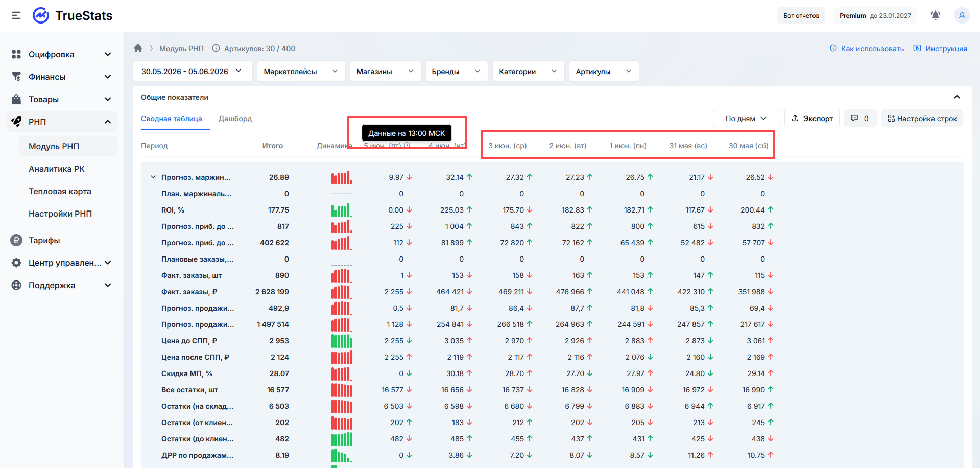Screen dimensions: 980x468
Task: Open the По дням grouping dropdown
Action: pos(746,118)
